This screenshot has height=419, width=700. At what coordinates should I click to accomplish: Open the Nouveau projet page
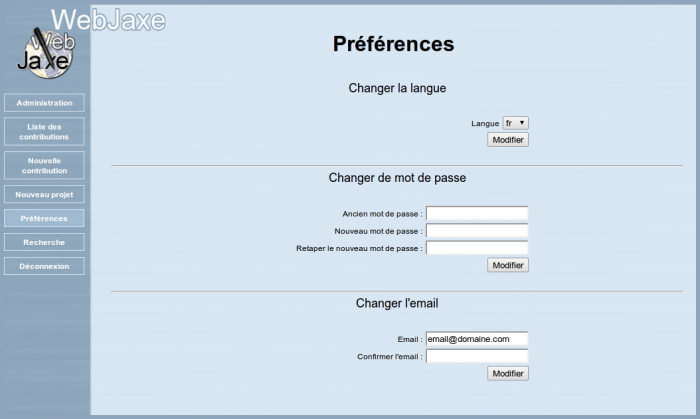(x=44, y=194)
